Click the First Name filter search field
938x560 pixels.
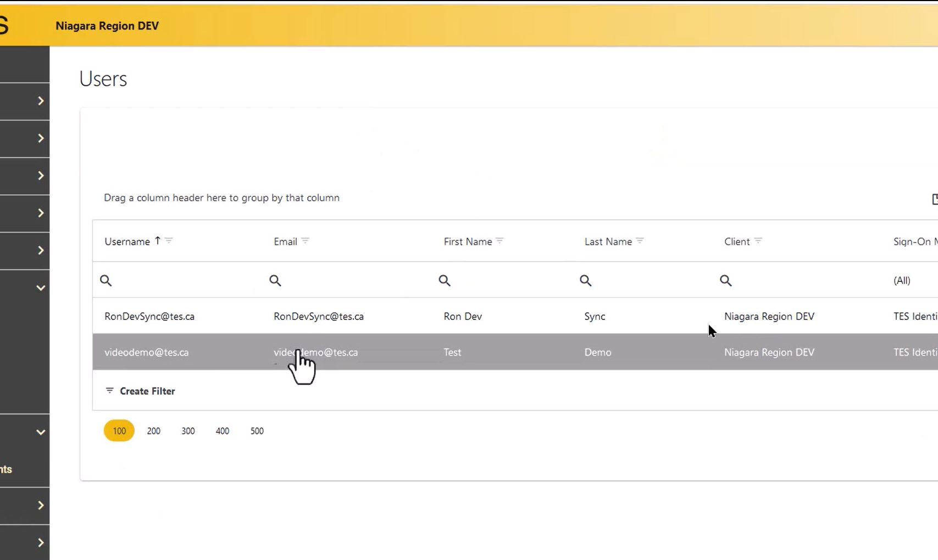pos(506,281)
